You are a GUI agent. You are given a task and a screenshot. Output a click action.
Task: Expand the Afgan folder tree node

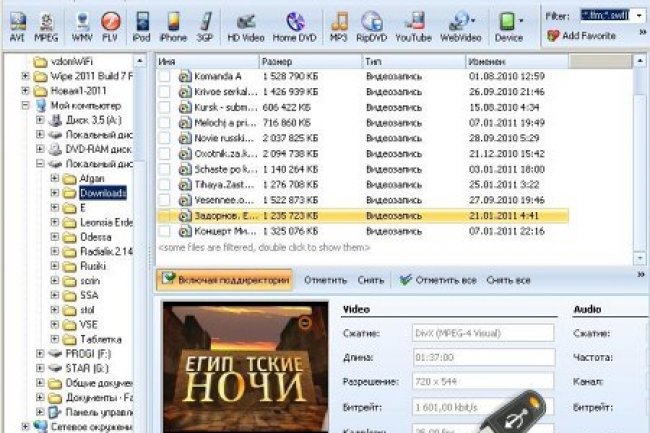tap(55, 178)
